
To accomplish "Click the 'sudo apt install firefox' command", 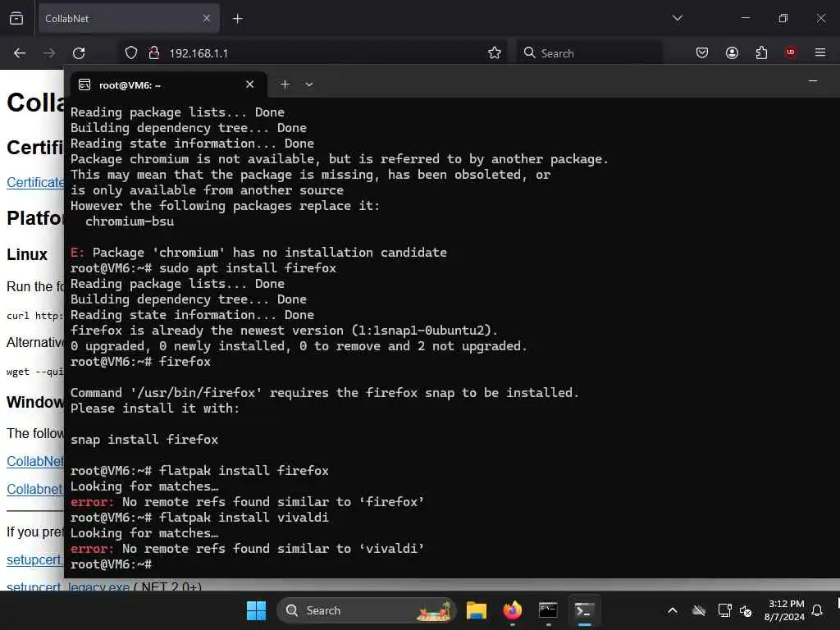I will click(248, 268).
